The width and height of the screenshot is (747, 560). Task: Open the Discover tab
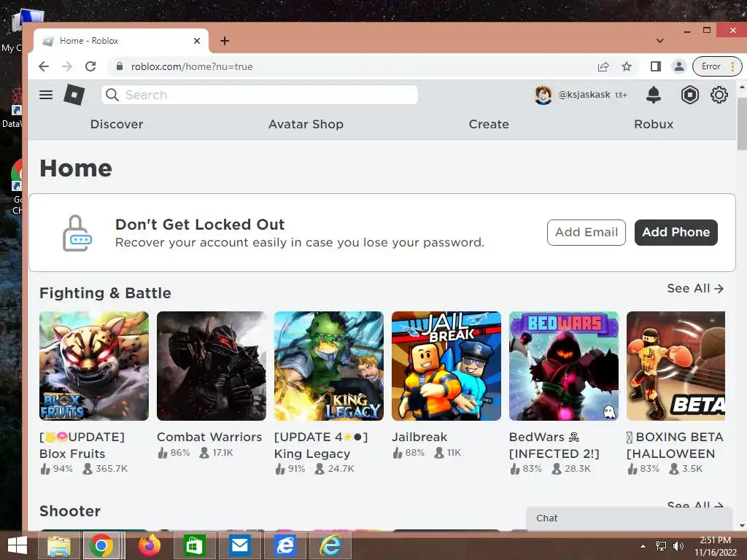pyautogui.click(x=117, y=124)
